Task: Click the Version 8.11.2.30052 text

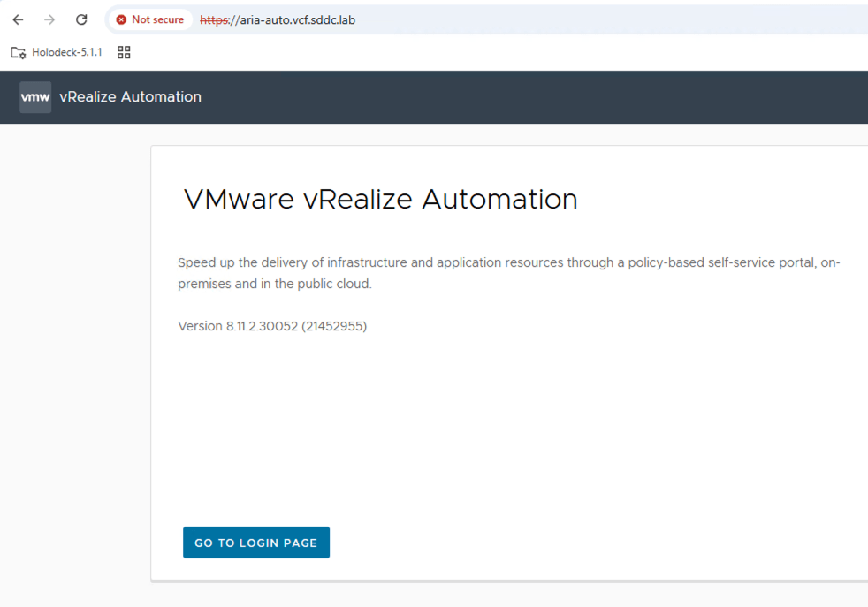Action: coord(237,326)
